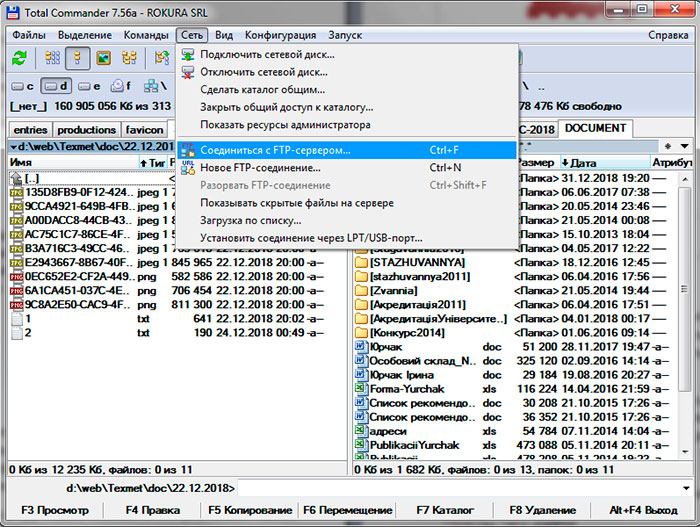Viewport: 700px width, 527px height.
Task: Open CD drive f in left panel
Action: pos(121,86)
